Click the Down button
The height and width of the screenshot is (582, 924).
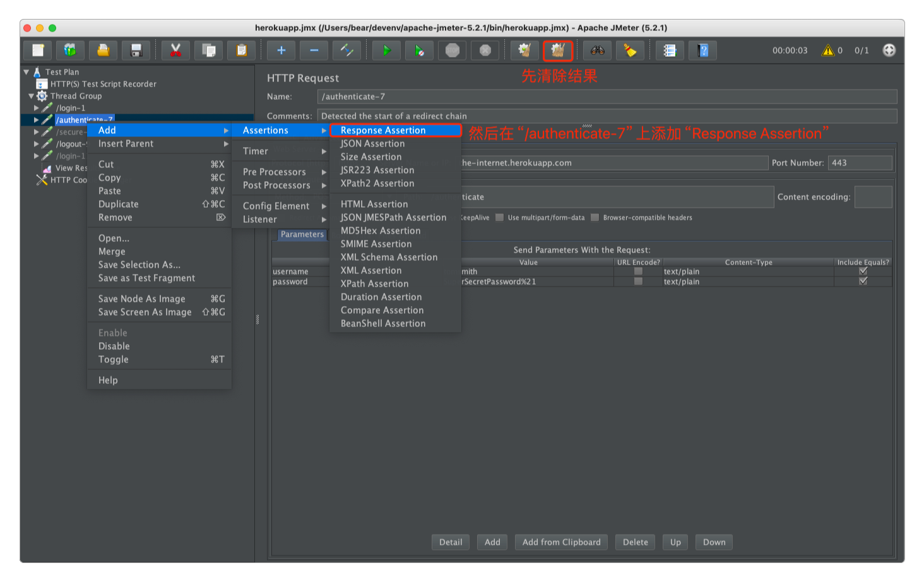pyautogui.click(x=714, y=542)
